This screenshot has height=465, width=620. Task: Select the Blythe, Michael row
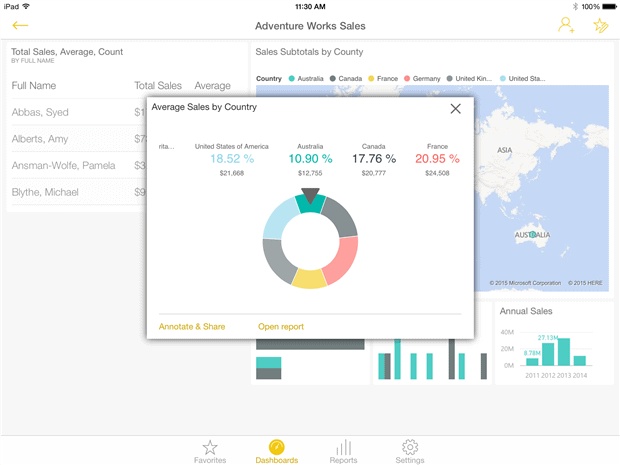pos(79,192)
